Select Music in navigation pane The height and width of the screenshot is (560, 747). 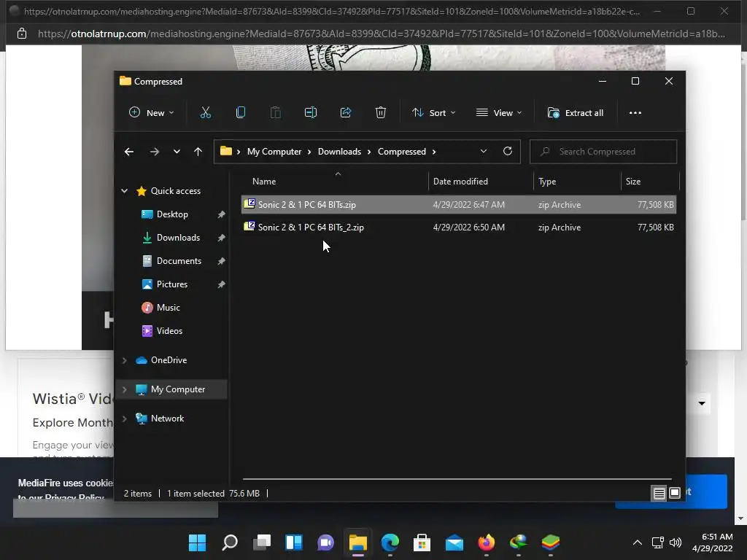tap(169, 308)
